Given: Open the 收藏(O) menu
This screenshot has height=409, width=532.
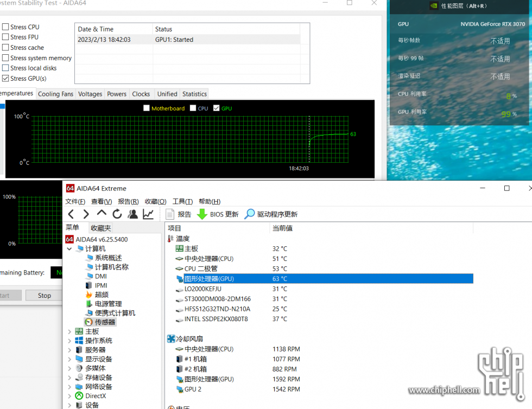Looking at the screenshot, I should click(155, 201).
